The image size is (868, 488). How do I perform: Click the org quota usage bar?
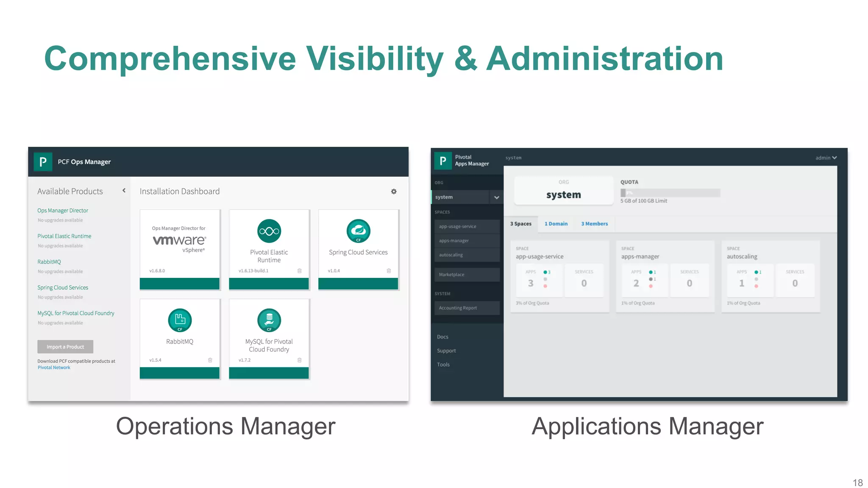(x=670, y=193)
